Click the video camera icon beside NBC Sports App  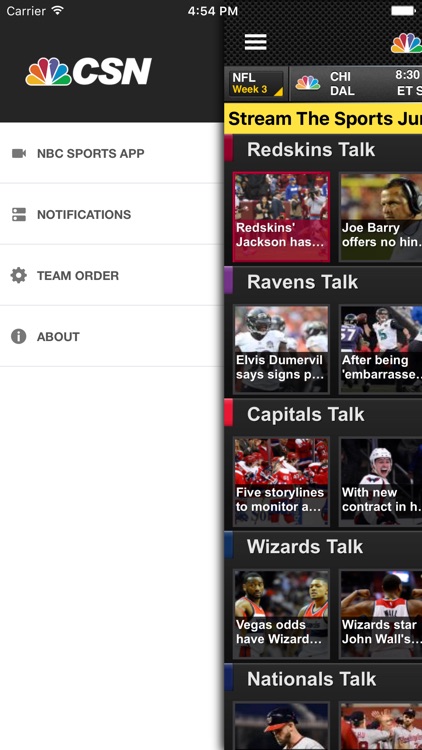click(x=19, y=153)
